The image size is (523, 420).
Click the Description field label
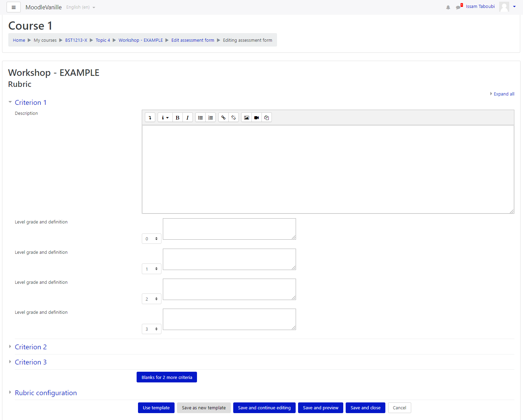click(x=26, y=113)
